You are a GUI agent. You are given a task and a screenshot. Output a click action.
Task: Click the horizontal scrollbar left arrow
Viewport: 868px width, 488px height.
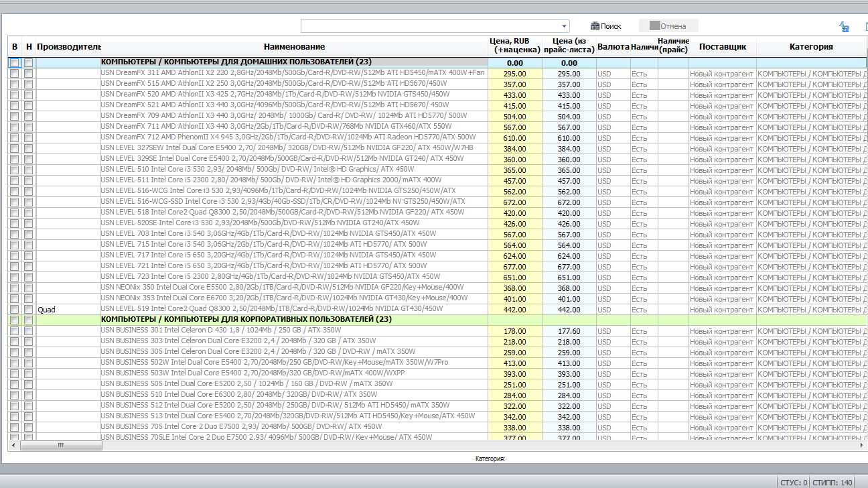click(14, 444)
